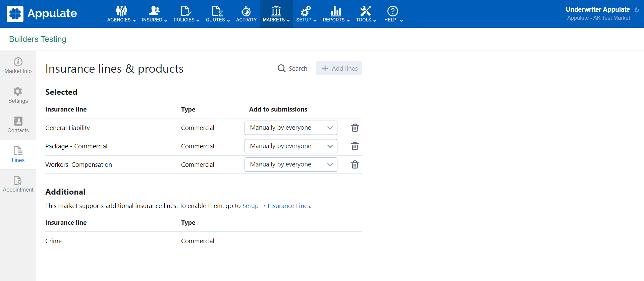The height and width of the screenshot is (281, 644).
Task: Open the Settings gear in sidebar
Action: [18, 95]
